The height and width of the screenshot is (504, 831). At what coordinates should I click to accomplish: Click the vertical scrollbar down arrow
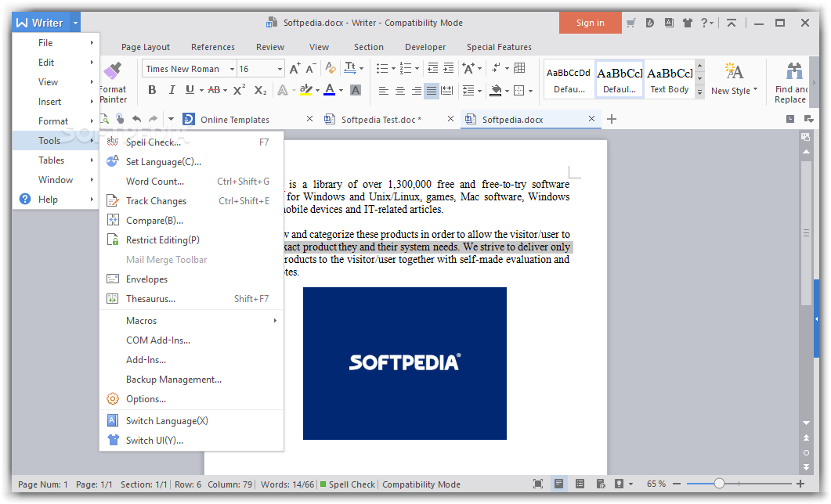[806, 423]
